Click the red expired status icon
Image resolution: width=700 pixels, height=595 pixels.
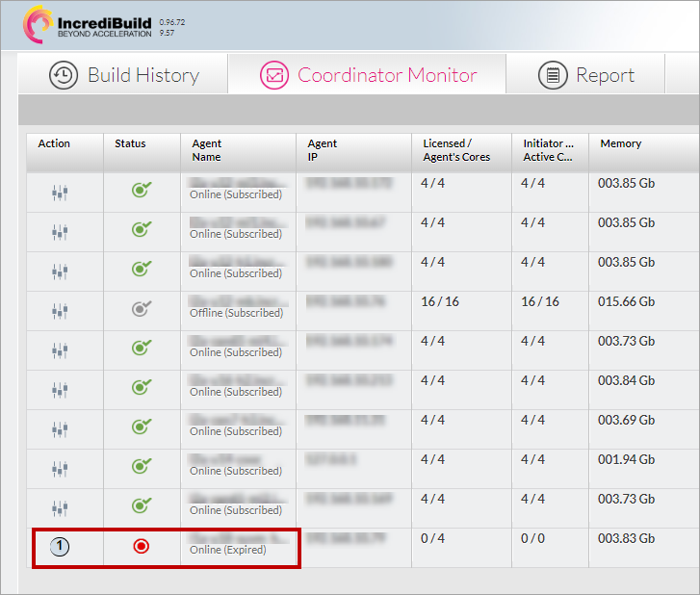(x=142, y=546)
